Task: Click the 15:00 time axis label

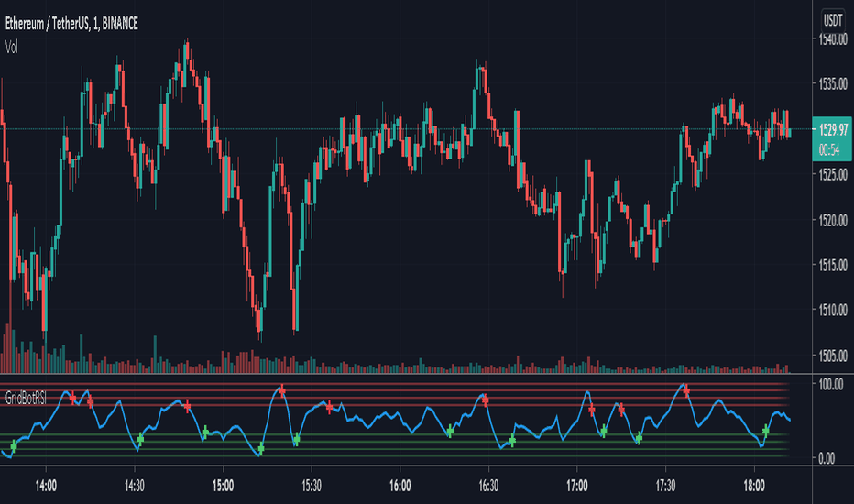Action: (223, 486)
